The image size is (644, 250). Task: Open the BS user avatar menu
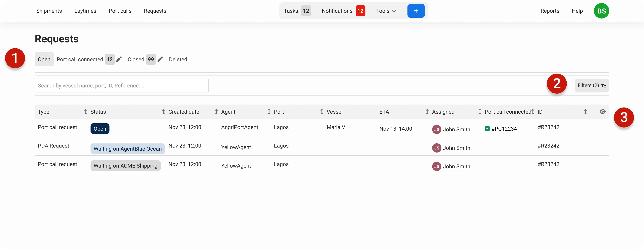tap(601, 11)
